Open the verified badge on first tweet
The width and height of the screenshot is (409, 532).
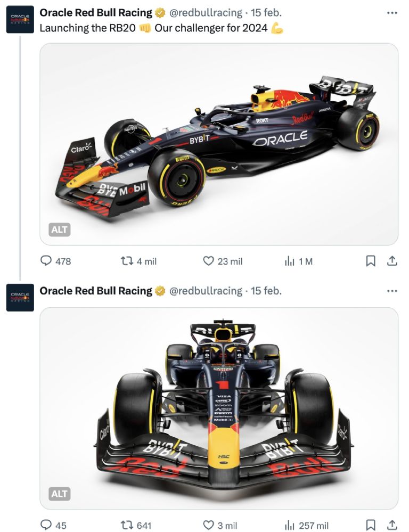click(x=160, y=11)
